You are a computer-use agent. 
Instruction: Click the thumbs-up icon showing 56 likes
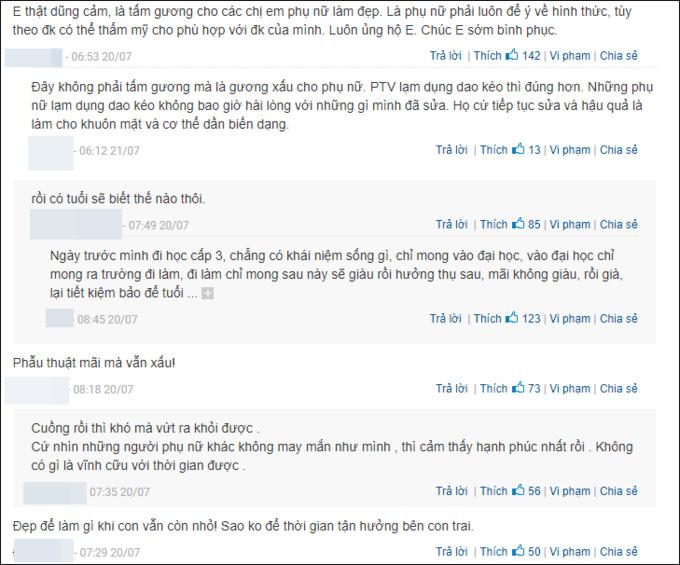pos(518,490)
